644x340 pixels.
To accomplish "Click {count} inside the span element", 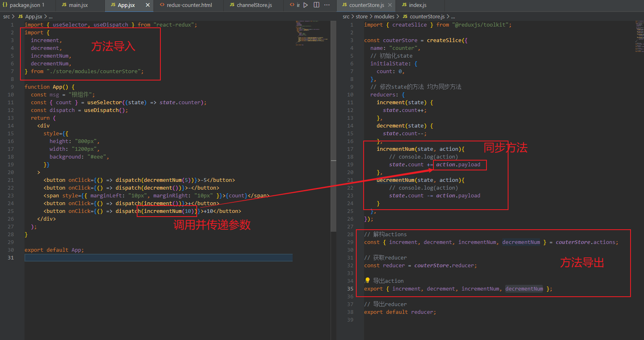I will tap(237, 195).
